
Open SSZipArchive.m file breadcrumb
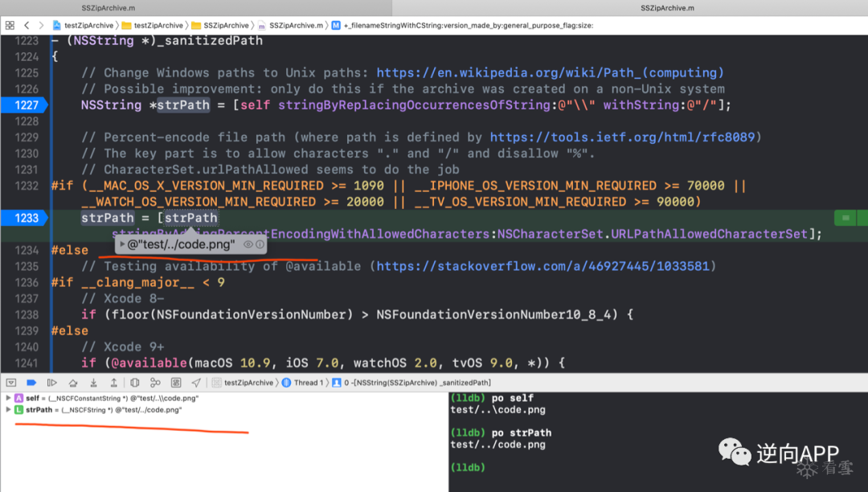pos(291,26)
